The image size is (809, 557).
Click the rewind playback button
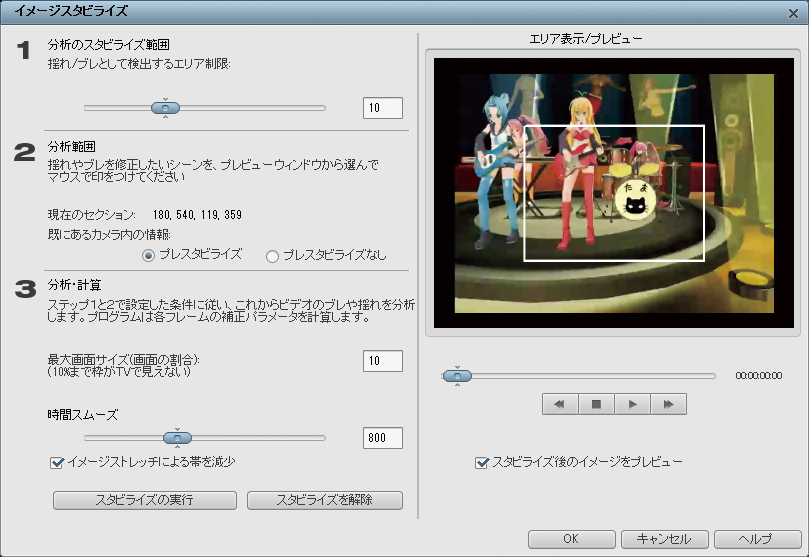(560, 404)
